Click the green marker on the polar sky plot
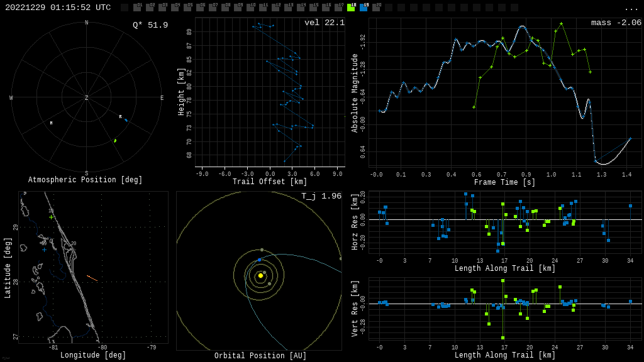 (x=115, y=141)
